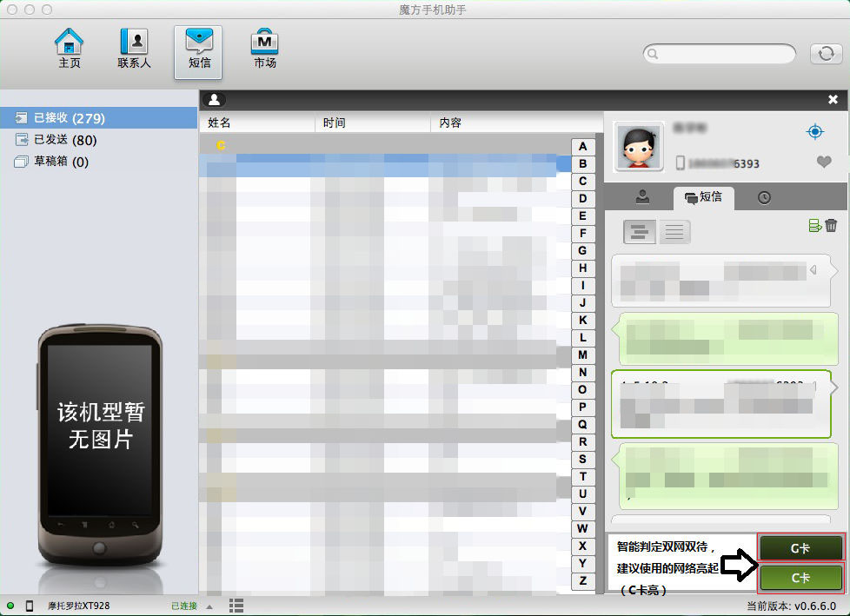Switch to chat bubble conversation view
850x616 pixels.
click(x=641, y=232)
